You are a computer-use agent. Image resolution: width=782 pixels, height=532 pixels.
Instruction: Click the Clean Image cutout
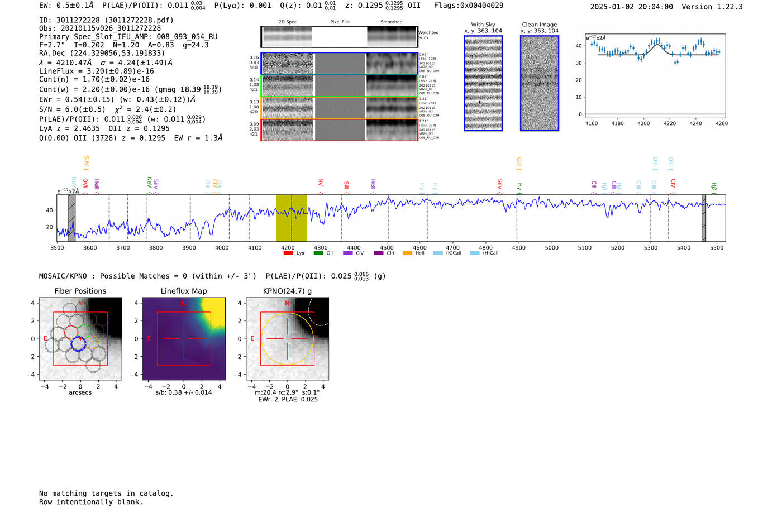coord(540,83)
